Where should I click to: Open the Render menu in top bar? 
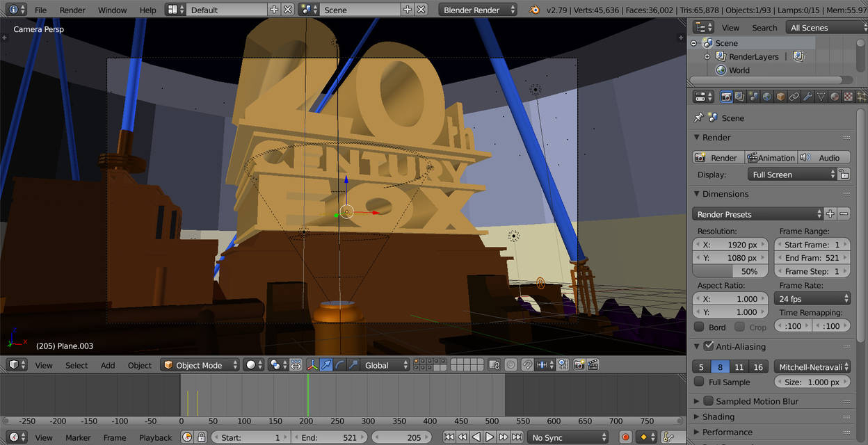(72, 10)
